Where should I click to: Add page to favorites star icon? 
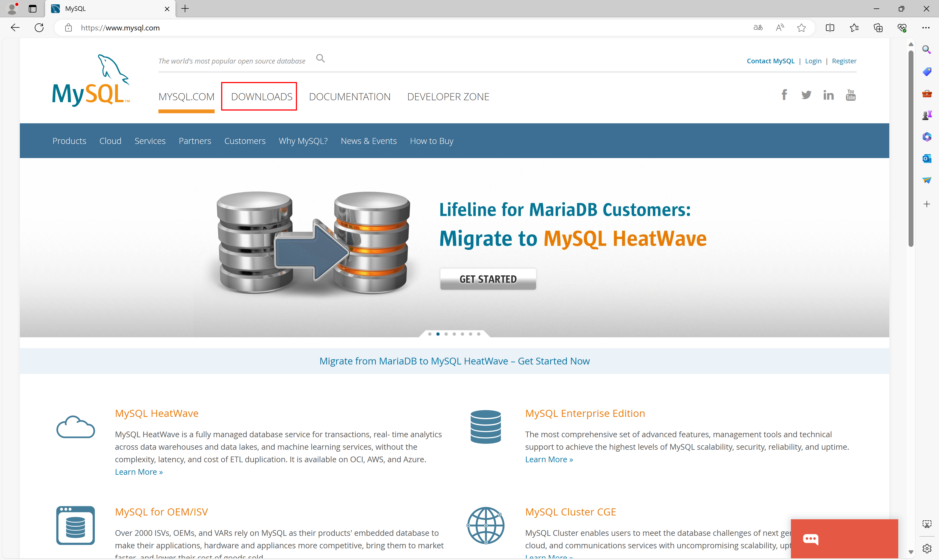tap(802, 27)
